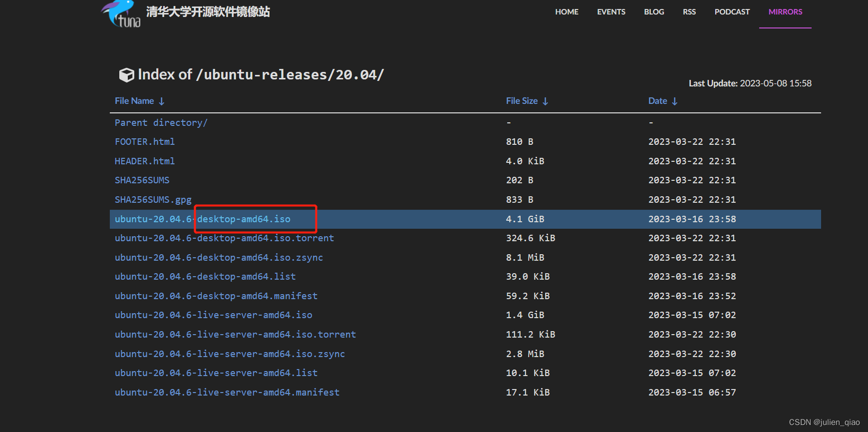Click the Date column header
The image size is (868, 432).
pyautogui.click(x=657, y=101)
